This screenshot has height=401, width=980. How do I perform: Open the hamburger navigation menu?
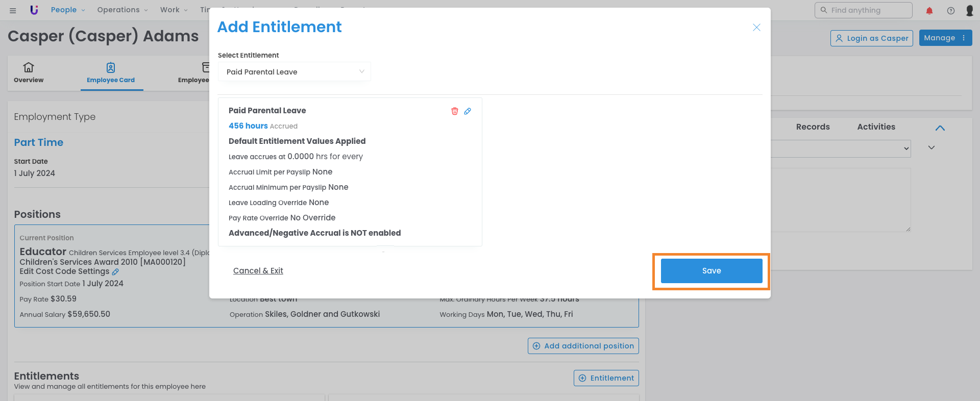13,10
